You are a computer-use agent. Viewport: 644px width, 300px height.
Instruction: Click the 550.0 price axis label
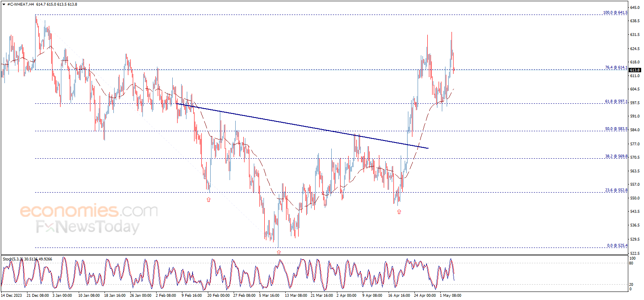click(x=635, y=198)
